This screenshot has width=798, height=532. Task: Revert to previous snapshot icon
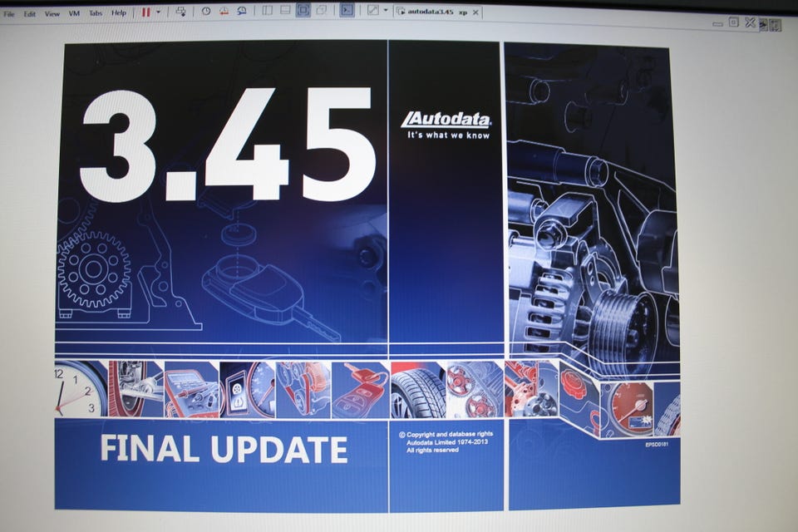(224, 11)
